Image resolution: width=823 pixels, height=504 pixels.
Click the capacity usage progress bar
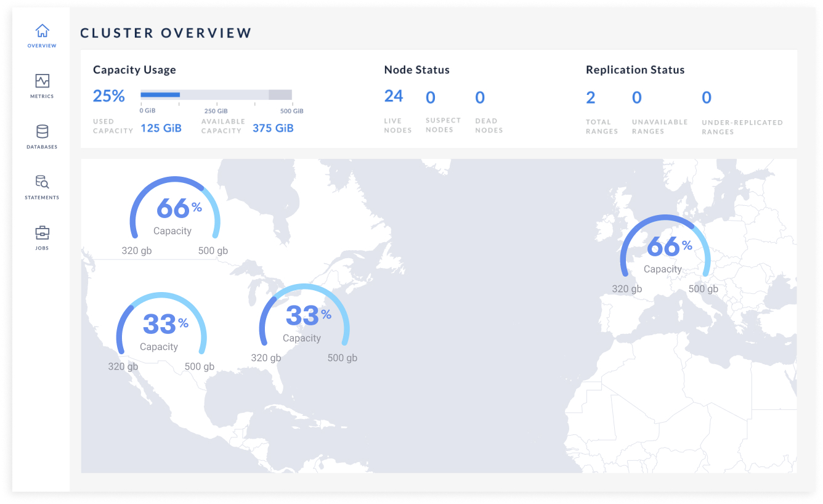[216, 95]
